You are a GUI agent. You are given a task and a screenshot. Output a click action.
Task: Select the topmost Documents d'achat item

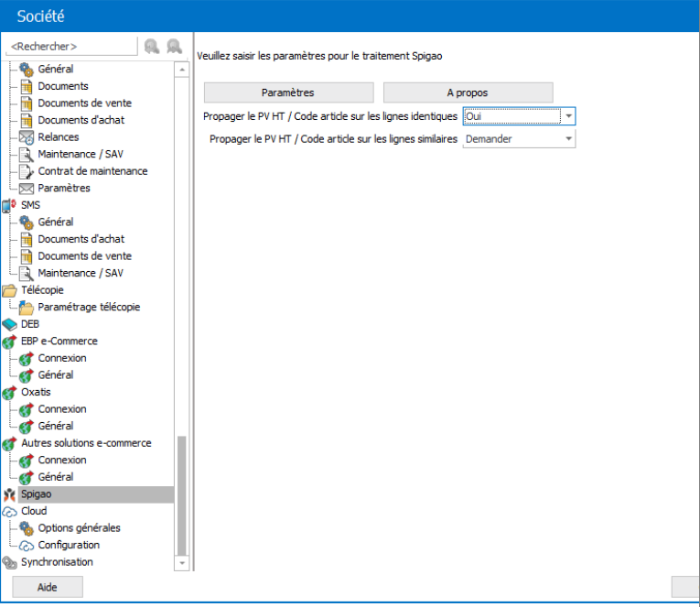(81, 120)
